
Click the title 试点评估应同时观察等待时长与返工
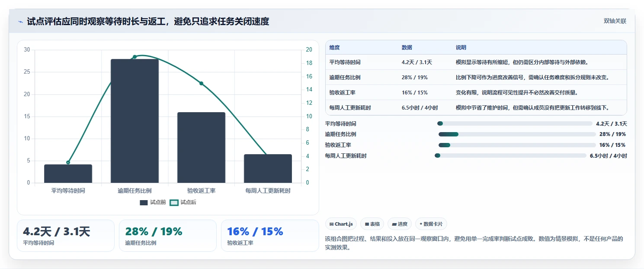click(148, 21)
